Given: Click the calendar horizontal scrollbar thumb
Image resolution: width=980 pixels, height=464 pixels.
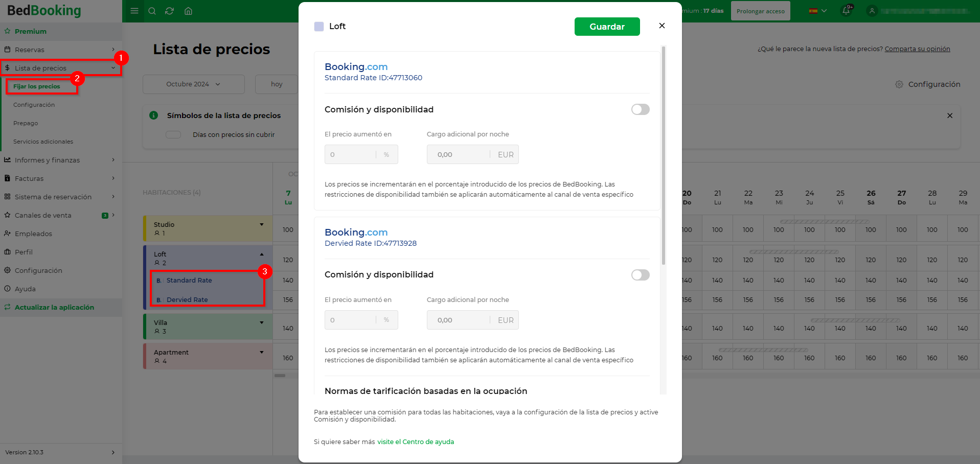Looking at the screenshot, I should [280, 376].
